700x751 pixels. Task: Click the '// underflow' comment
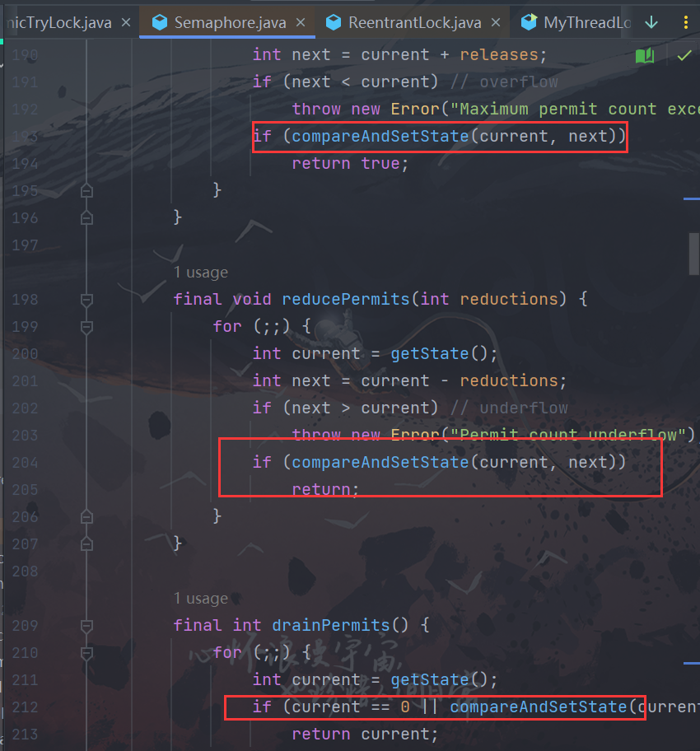pyautogui.click(x=509, y=408)
